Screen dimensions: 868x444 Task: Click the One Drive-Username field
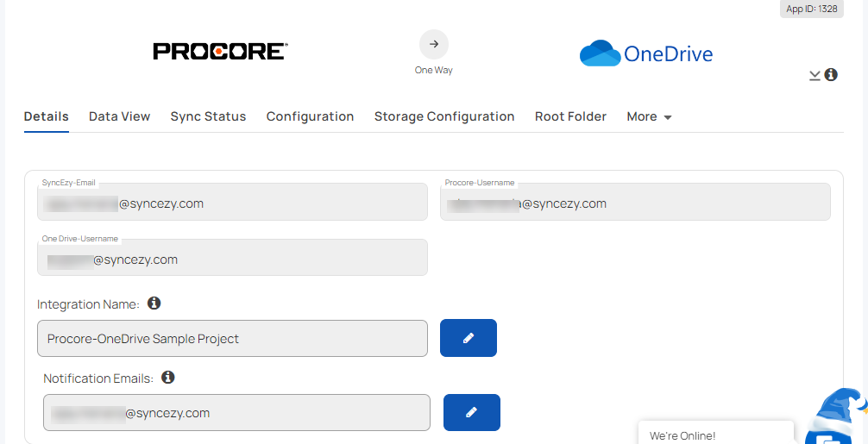coord(232,257)
